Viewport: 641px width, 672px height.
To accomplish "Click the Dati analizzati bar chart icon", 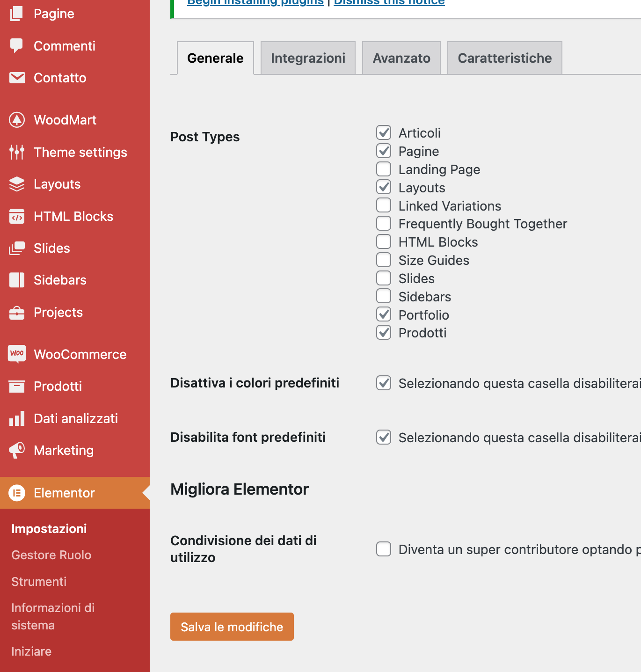I will pos(17,418).
